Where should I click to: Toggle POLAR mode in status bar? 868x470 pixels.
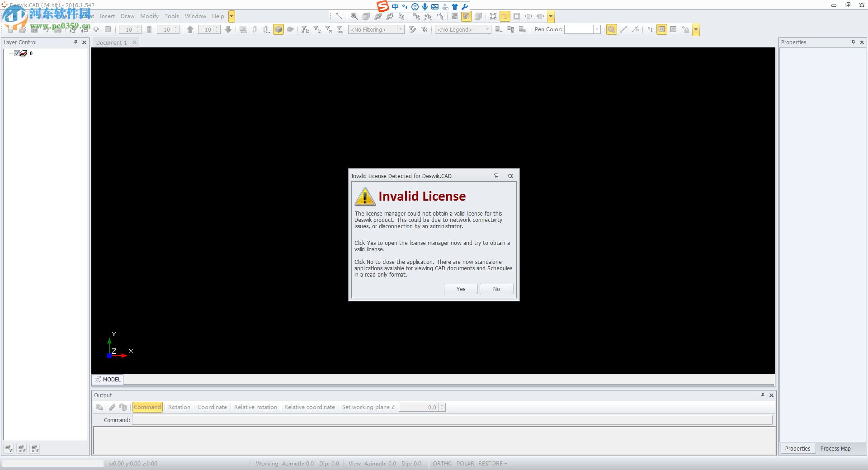coord(465,464)
